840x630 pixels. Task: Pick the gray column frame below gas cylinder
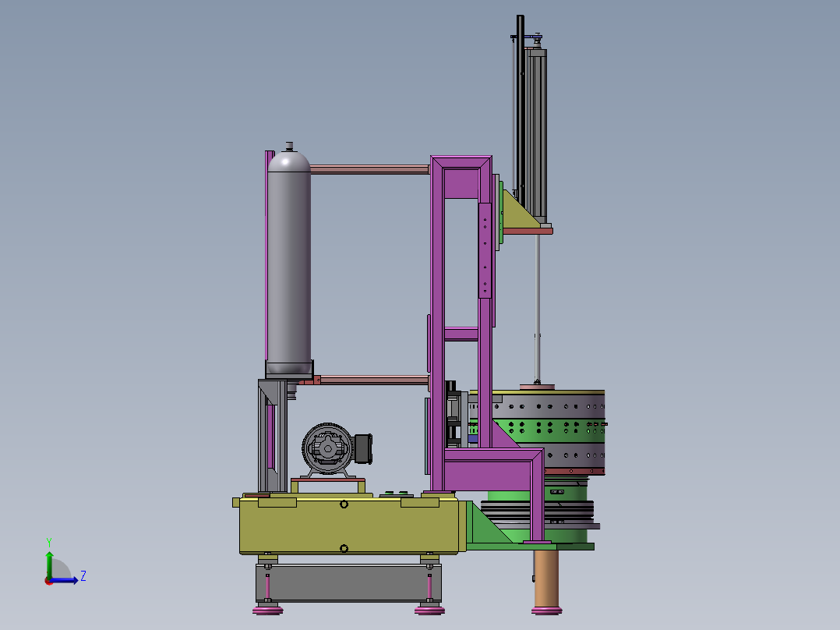coord(273,435)
